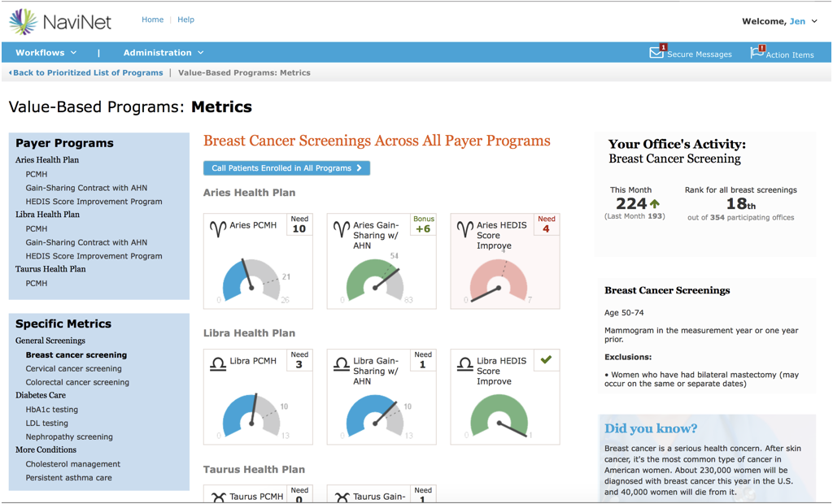Select Cervical cancer screening metric

click(x=74, y=368)
